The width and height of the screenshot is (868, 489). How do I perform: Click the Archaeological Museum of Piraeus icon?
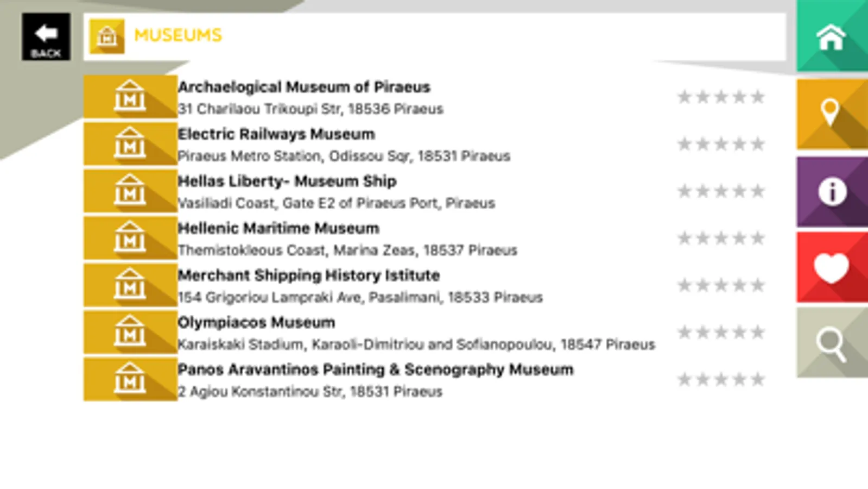130,97
